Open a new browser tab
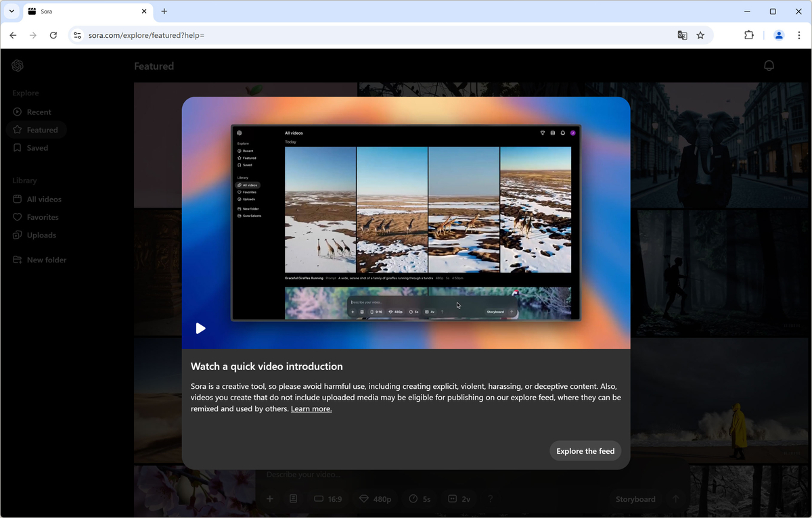 164,11
